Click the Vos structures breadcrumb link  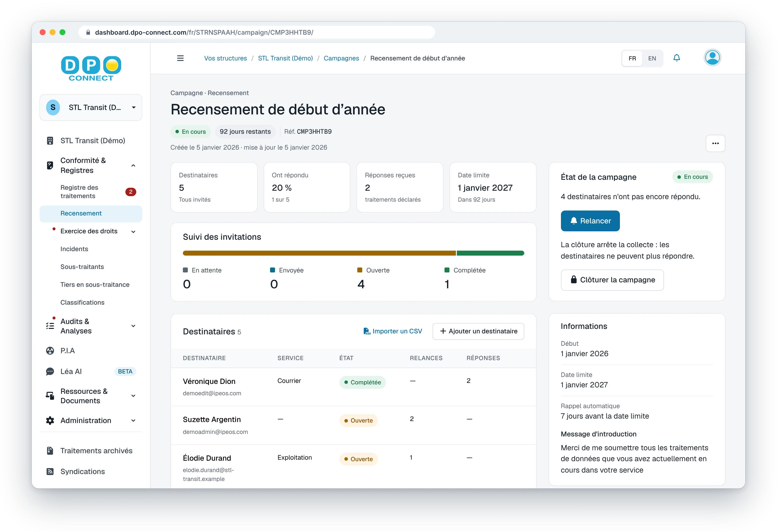coord(225,58)
